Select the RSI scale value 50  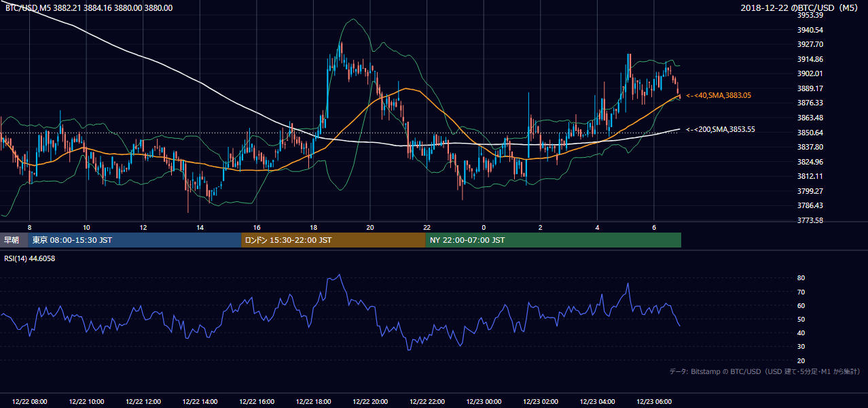(x=801, y=319)
